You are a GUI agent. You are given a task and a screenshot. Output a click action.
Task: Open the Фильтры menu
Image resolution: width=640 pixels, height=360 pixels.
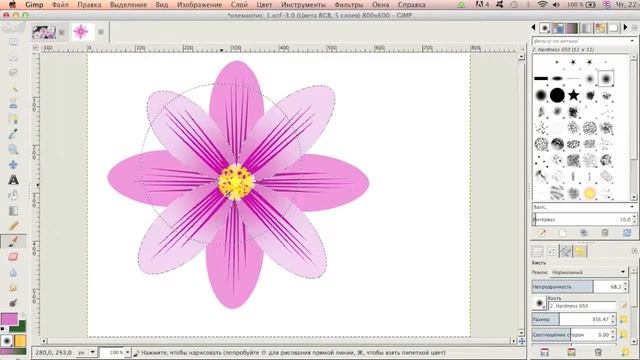point(349,5)
